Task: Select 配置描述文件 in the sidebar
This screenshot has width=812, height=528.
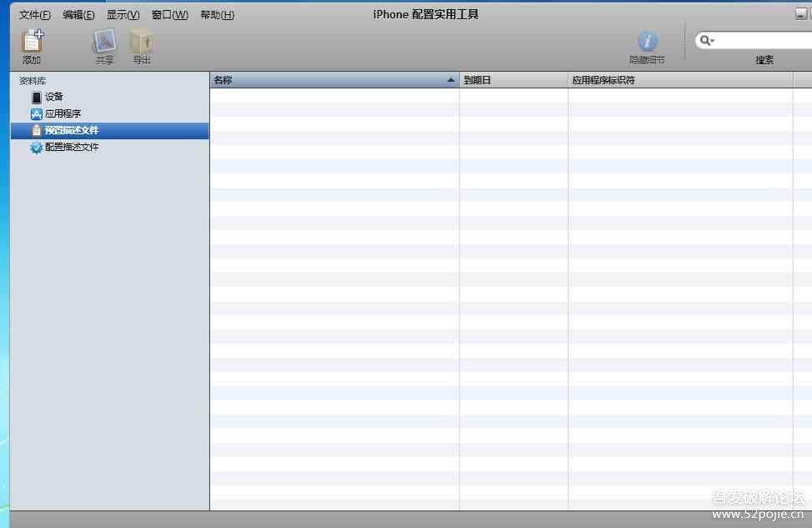Action: pyautogui.click(x=110, y=147)
